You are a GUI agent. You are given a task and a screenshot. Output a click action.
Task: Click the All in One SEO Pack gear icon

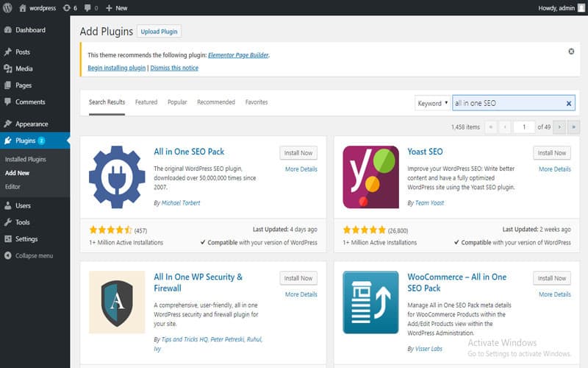[117, 177]
